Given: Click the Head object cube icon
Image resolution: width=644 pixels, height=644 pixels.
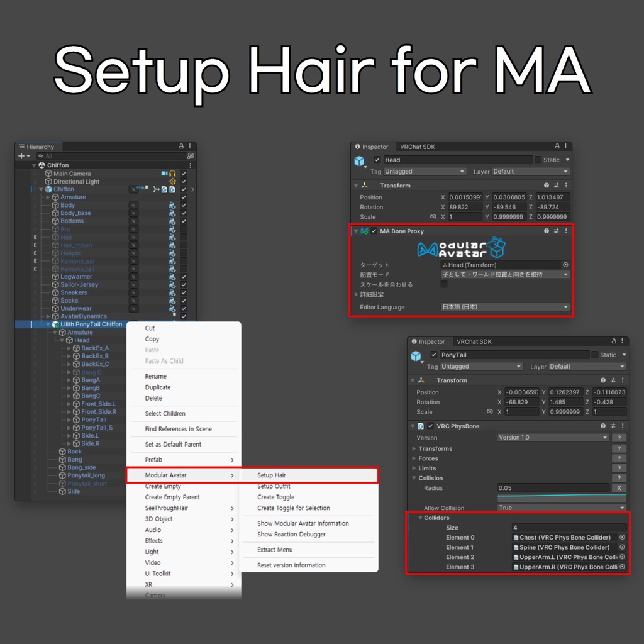Looking at the screenshot, I should click(x=359, y=161).
